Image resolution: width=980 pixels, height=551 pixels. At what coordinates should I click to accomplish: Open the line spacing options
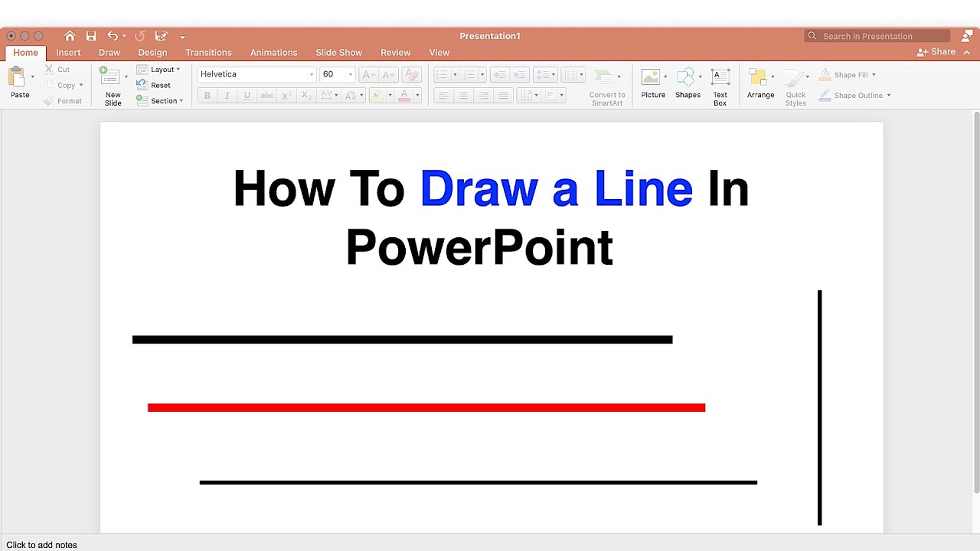click(545, 74)
